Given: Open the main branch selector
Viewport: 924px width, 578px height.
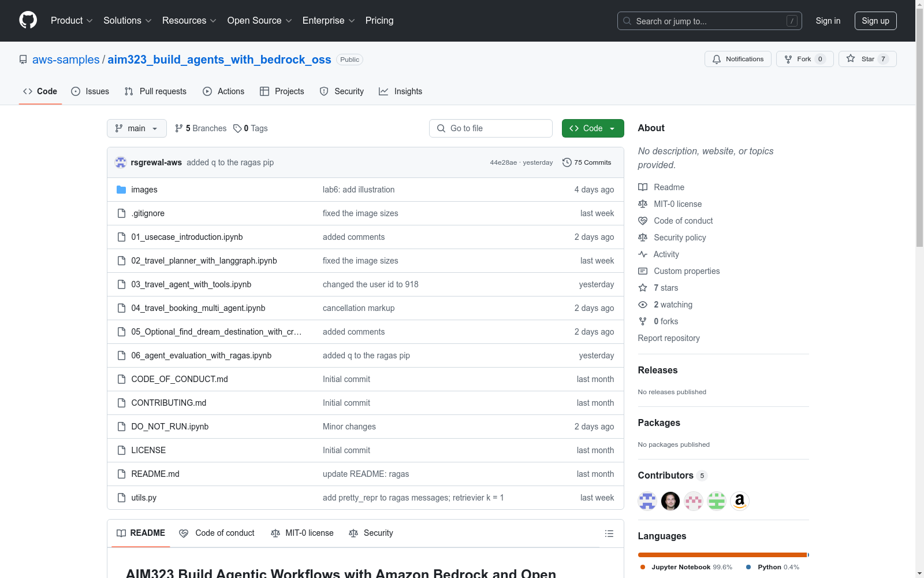Looking at the screenshot, I should (137, 128).
